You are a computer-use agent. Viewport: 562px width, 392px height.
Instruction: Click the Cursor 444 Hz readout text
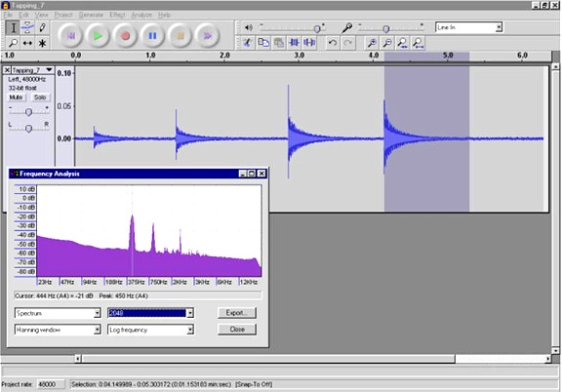pos(54,295)
